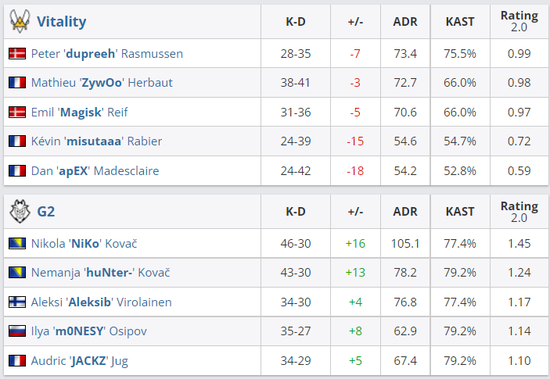Viewport: 550px width, 379px height.
Task: Click the Bosnian flag beside NiKo
Action: point(17,244)
